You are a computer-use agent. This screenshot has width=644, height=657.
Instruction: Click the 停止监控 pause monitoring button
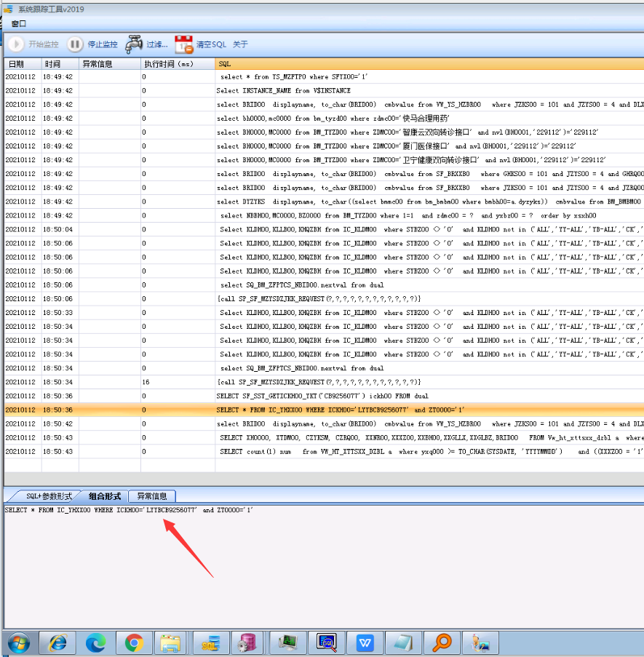point(92,44)
